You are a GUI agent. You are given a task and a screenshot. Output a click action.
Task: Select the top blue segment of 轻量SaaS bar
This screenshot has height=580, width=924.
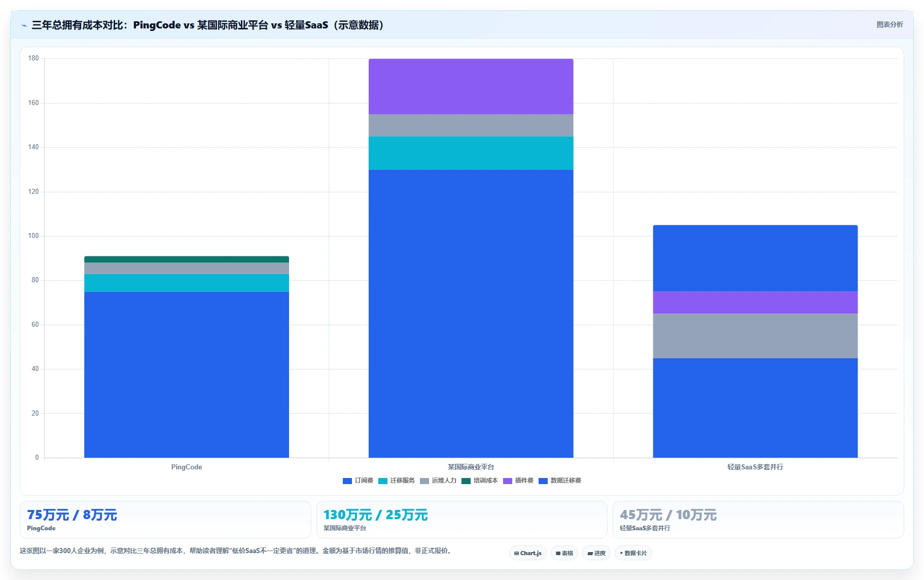tap(755, 258)
